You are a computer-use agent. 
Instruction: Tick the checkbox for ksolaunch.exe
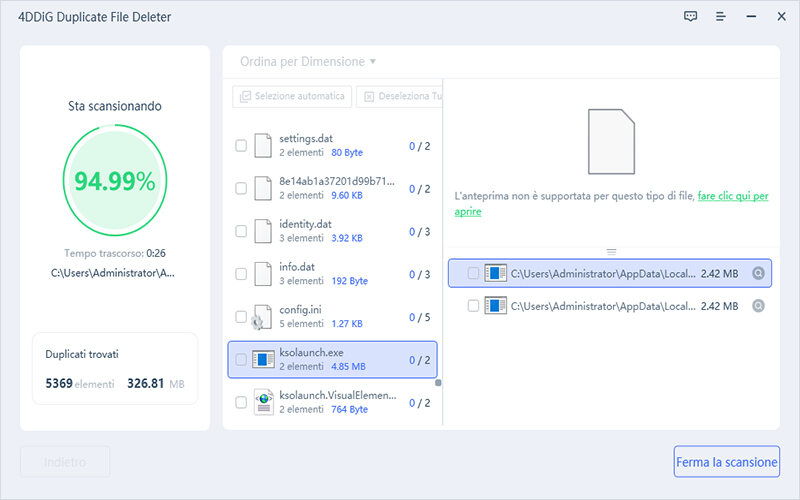coord(241,360)
